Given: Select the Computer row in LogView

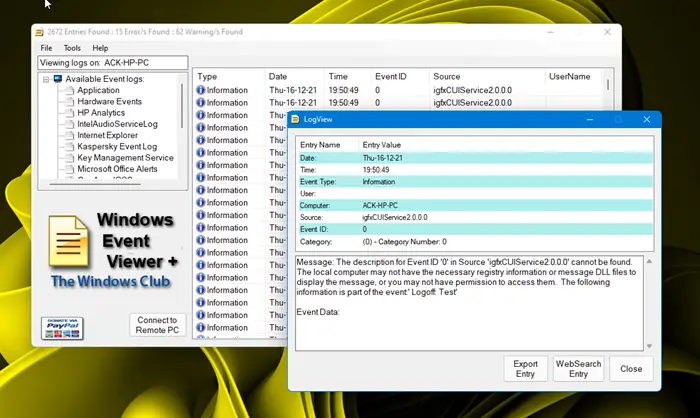Looking at the screenshot, I should pos(475,205).
